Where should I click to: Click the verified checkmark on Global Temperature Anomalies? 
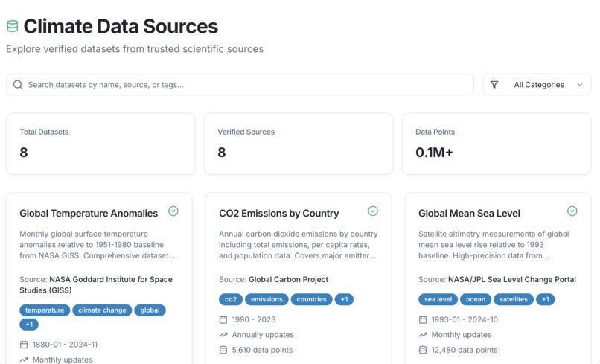pos(173,211)
